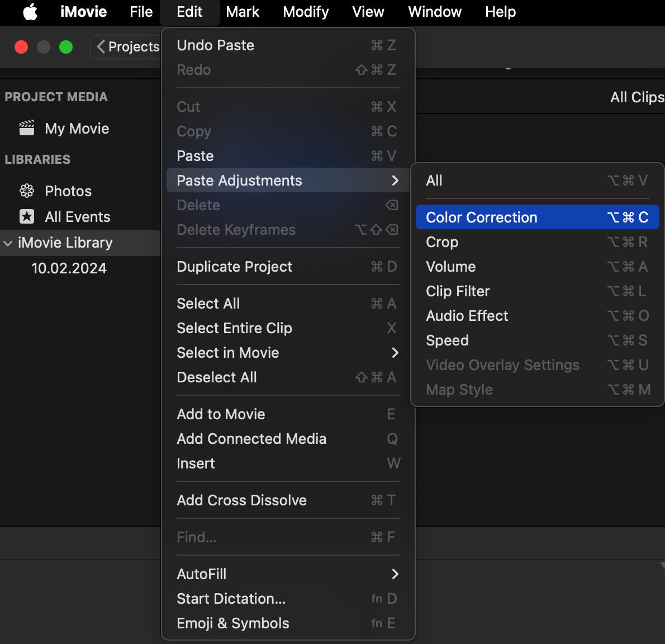Select Crop in Paste Adjustments submenu

pyautogui.click(x=442, y=242)
